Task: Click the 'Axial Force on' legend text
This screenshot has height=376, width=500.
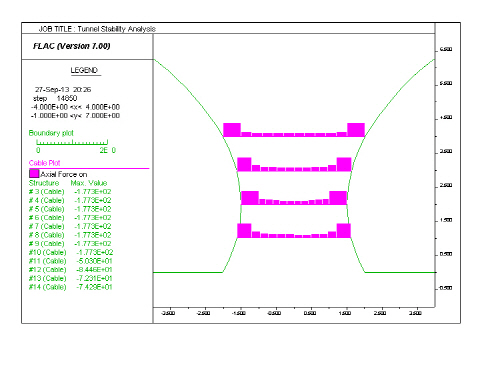Action: click(64, 174)
